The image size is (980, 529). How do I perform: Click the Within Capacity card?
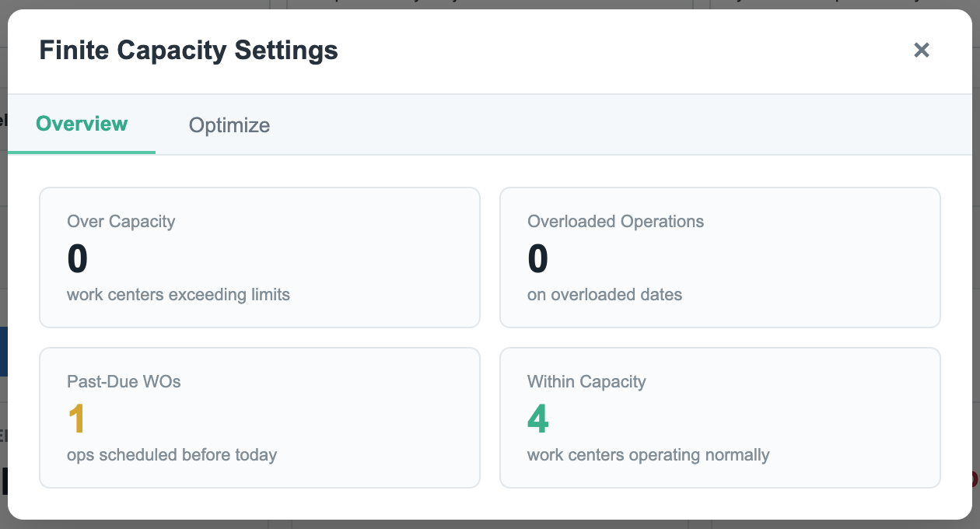(720, 418)
